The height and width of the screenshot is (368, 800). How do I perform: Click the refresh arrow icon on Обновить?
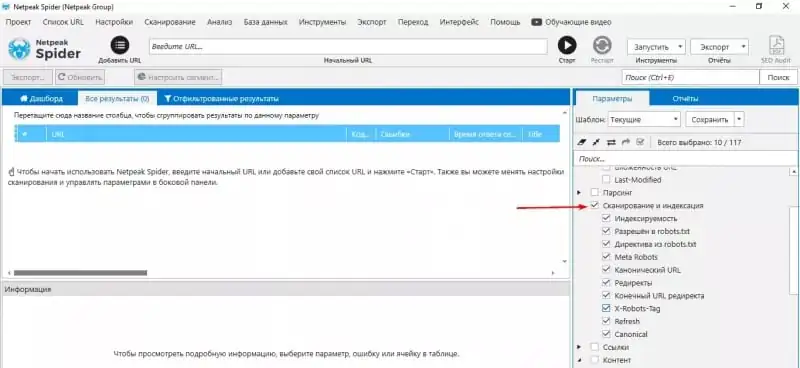[61, 78]
